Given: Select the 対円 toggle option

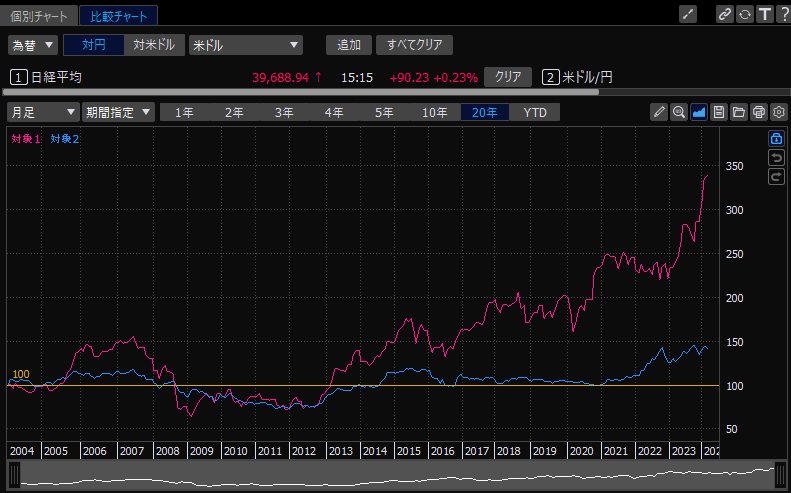Looking at the screenshot, I should tap(94, 45).
